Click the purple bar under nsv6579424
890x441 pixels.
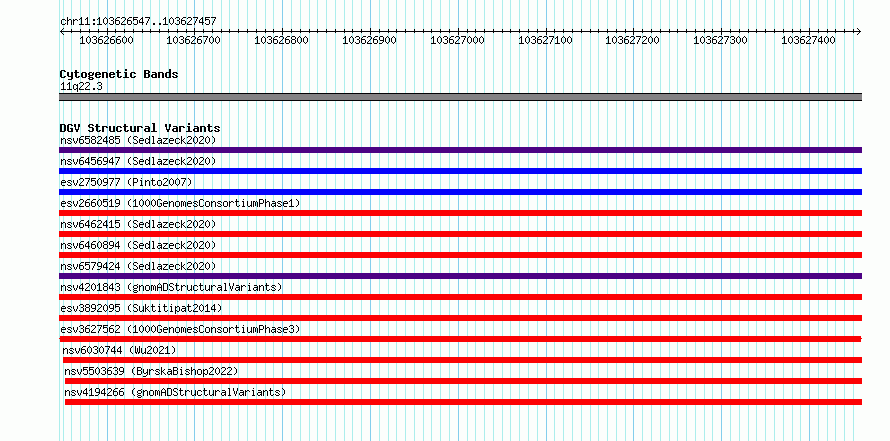[460, 276]
